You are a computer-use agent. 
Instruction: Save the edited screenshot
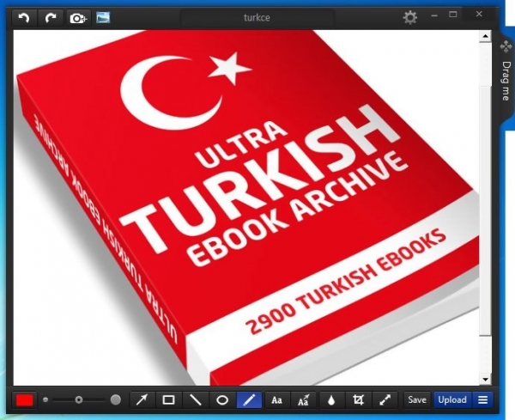click(417, 400)
